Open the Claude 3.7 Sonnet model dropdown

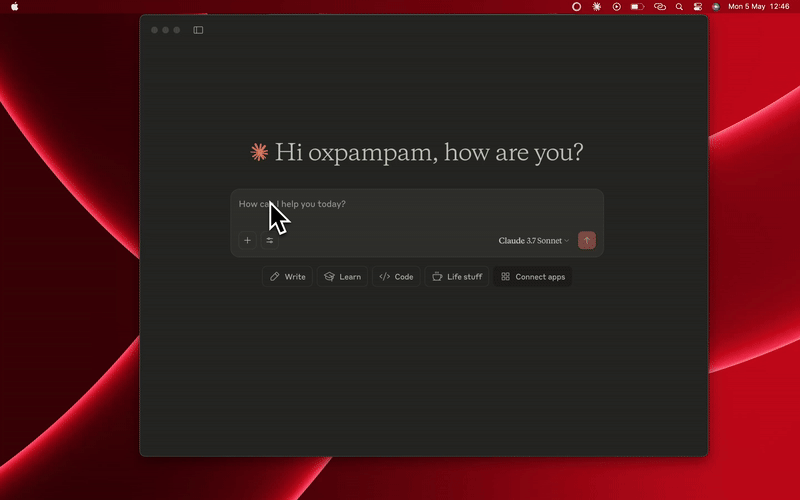pyautogui.click(x=534, y=240)
